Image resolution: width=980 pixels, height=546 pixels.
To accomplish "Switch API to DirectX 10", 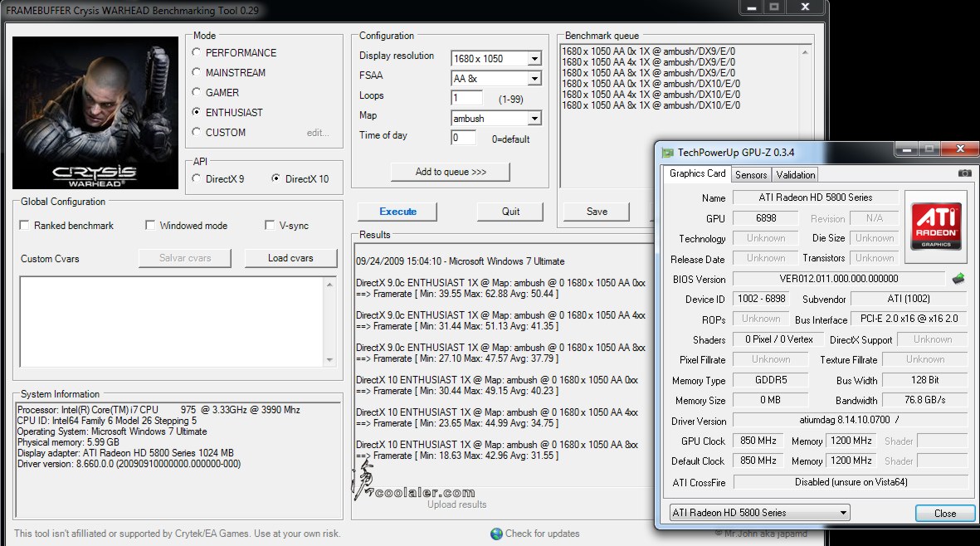I will click(275, 178).
